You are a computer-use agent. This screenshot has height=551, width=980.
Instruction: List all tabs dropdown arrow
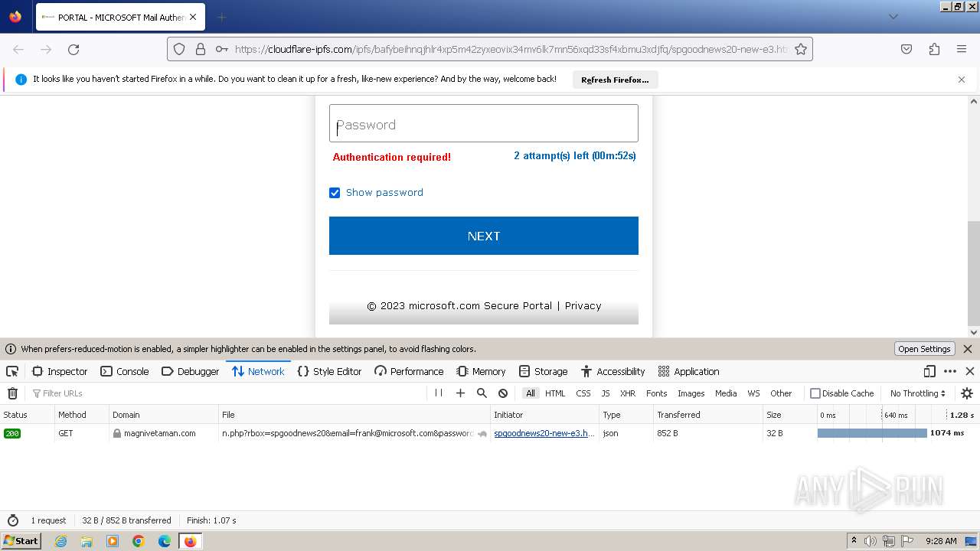893,17
